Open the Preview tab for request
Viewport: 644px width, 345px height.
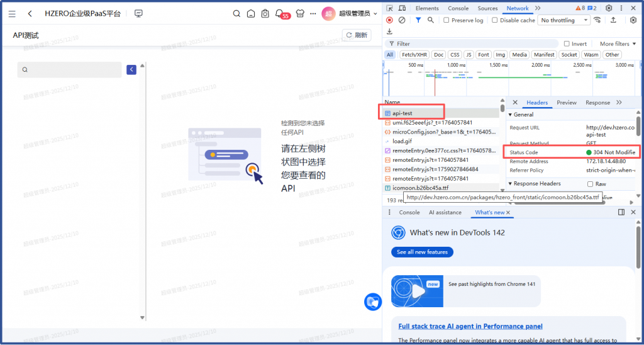566,103
